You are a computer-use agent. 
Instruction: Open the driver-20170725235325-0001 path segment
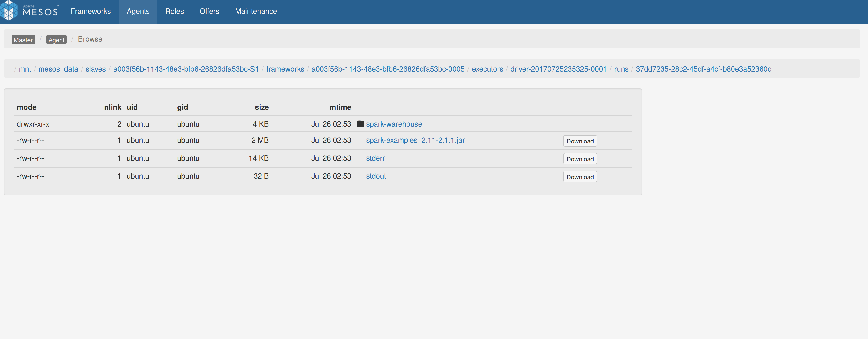[558, 69]
